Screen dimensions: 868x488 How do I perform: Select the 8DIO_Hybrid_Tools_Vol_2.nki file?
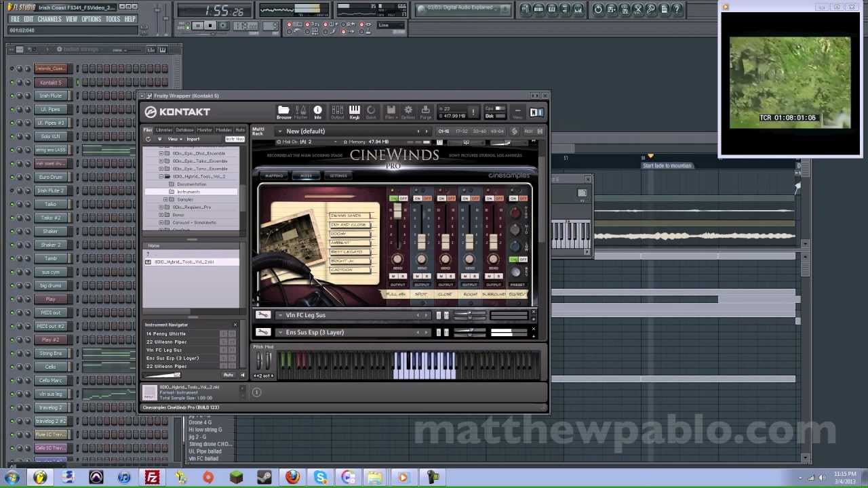tap(191, 262)
